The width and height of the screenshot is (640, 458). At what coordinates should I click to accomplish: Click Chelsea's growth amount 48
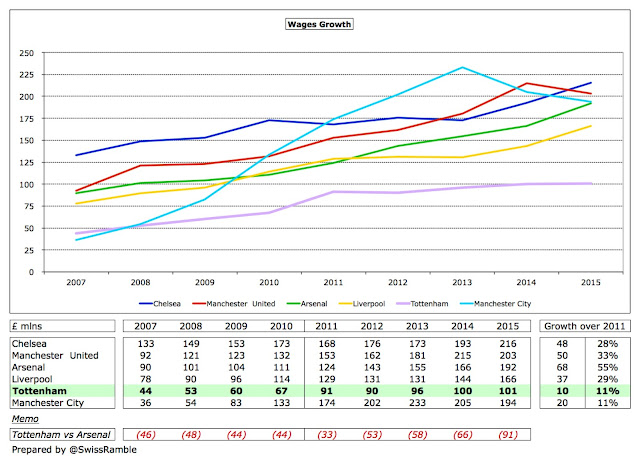[562, 344]
